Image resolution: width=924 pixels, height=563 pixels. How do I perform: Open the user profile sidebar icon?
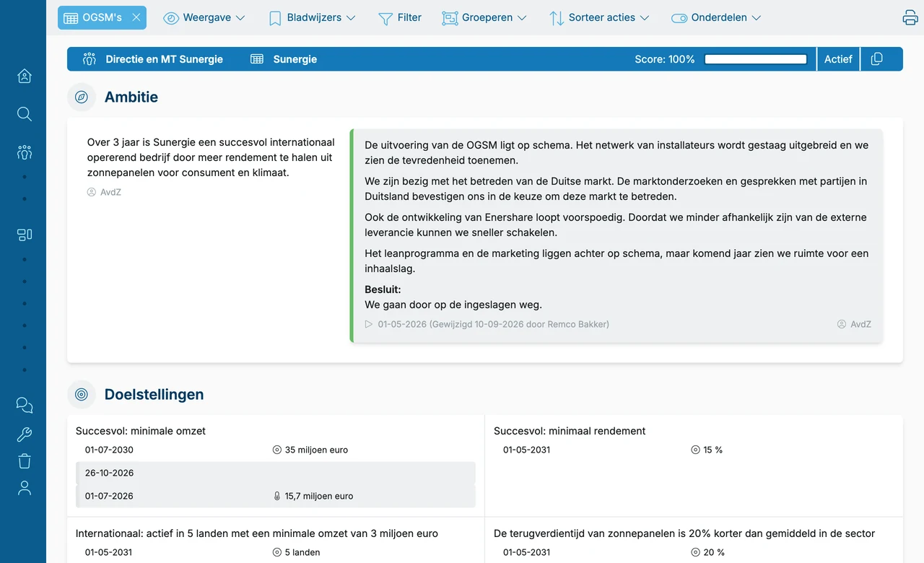point(25,488)
